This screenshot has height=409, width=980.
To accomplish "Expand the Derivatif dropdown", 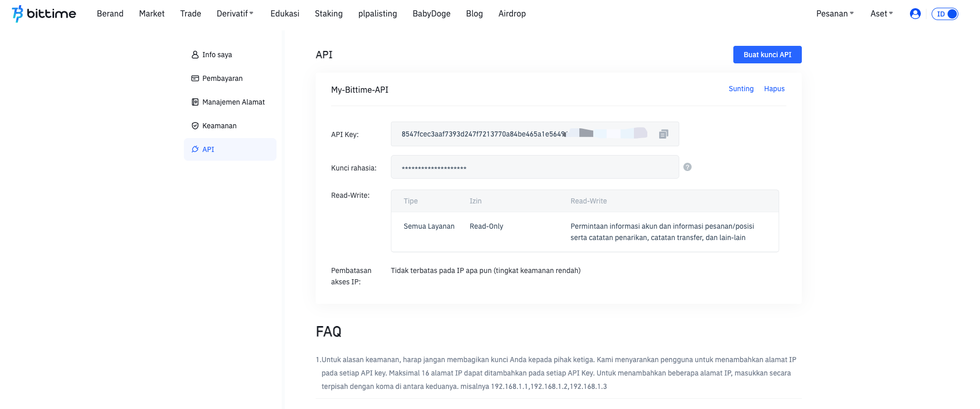I will (x=235, y=14).
